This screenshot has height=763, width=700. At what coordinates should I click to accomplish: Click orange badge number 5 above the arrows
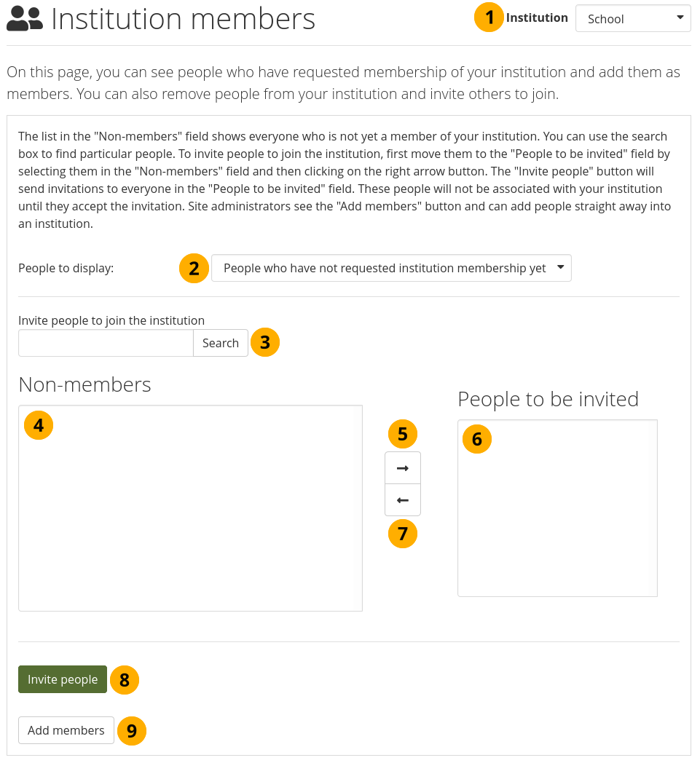point(403,435)
